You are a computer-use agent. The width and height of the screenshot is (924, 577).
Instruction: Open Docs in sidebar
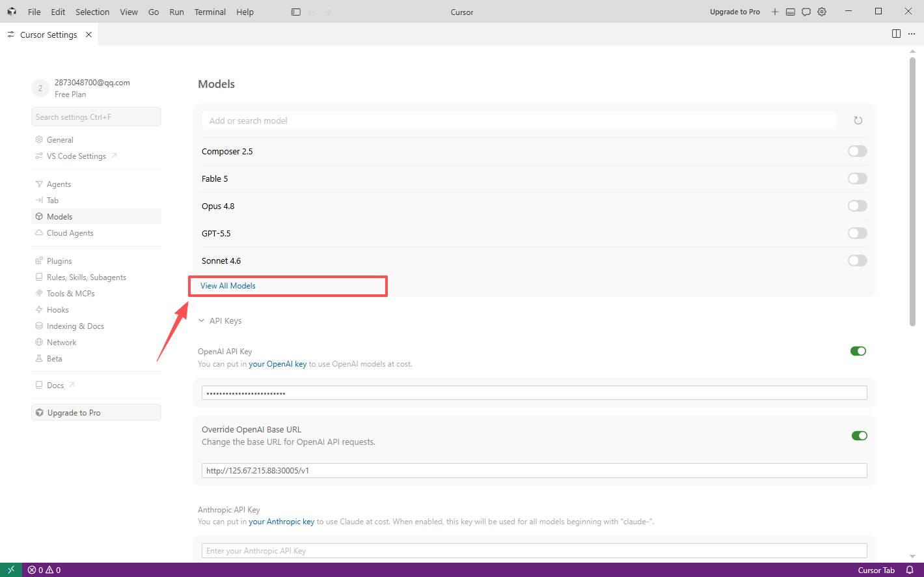[x=96, y=386]
